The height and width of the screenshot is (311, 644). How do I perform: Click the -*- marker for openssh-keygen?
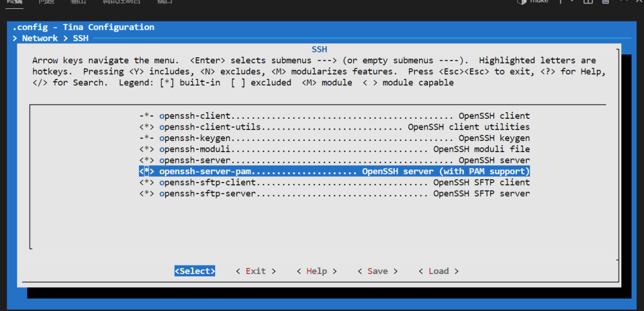click(x=147, y=138)
